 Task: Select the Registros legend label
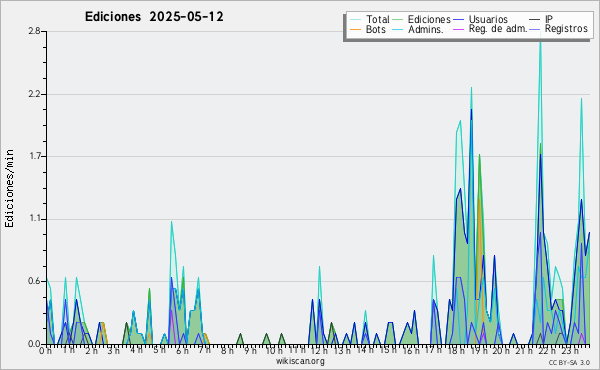pos(566,29)
